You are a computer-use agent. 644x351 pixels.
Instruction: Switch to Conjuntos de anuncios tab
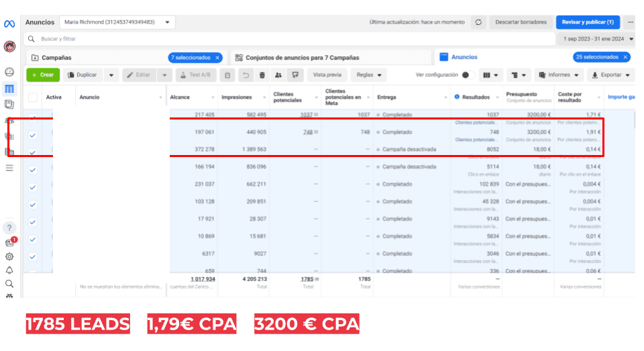(302, 58)
